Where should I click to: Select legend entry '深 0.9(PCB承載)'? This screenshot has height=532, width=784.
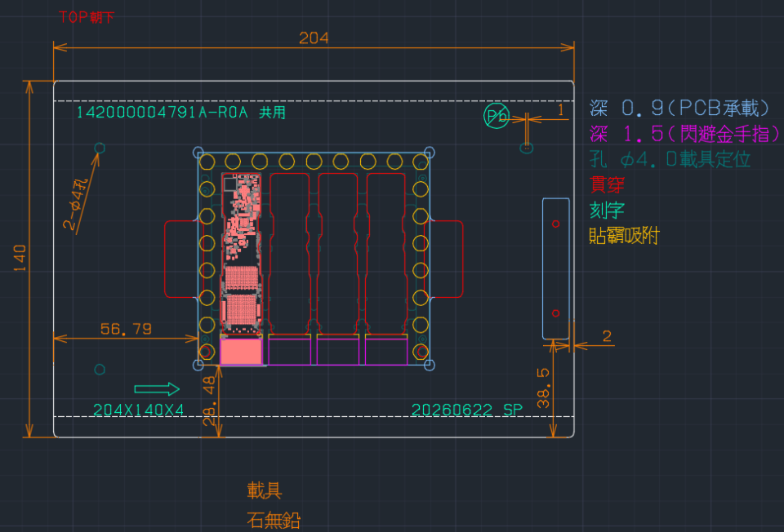click(x=679, y=108)
